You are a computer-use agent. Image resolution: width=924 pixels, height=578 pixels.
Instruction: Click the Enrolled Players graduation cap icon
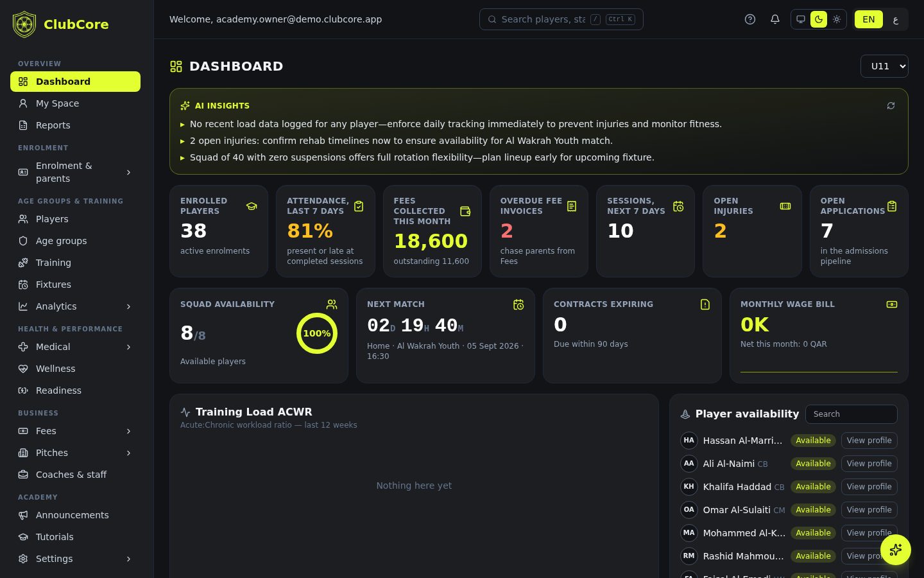coord(252,206)
